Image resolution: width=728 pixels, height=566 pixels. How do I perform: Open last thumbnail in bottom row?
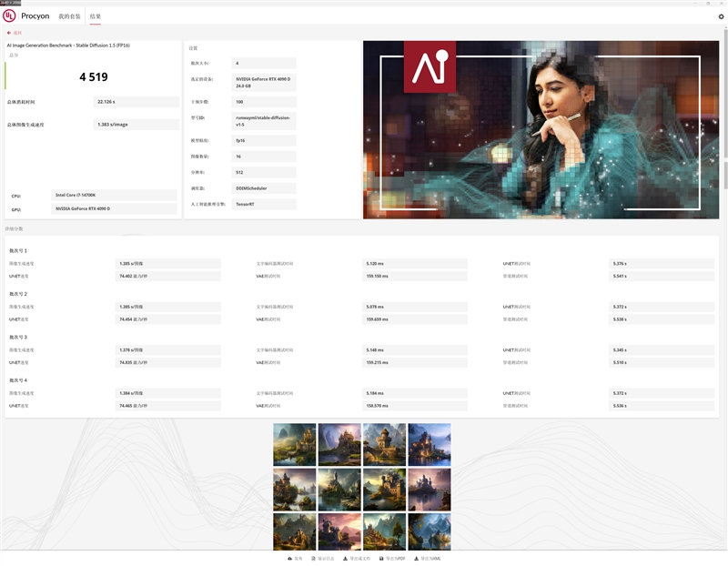430,531
